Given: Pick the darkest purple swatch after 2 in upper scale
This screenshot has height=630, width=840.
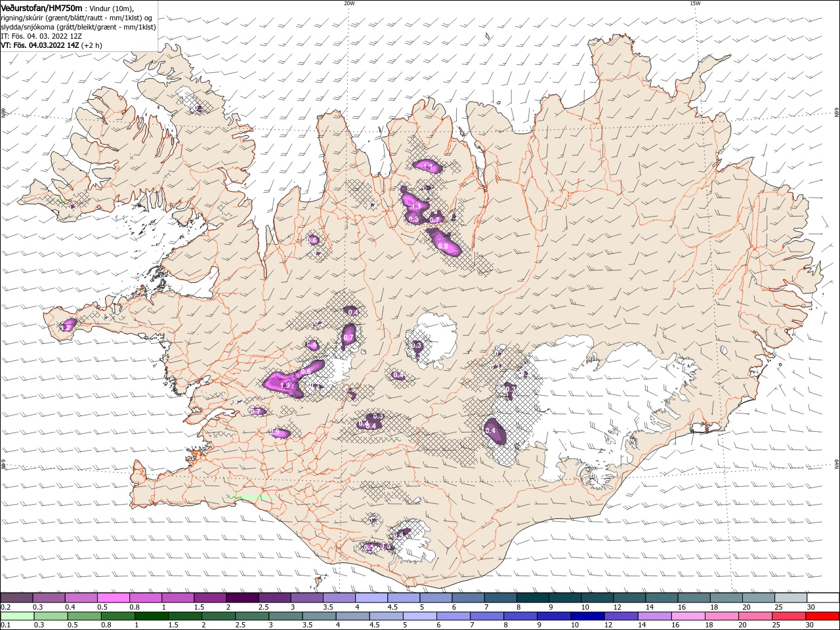Looking at the screenshot, I should point(242,598).
